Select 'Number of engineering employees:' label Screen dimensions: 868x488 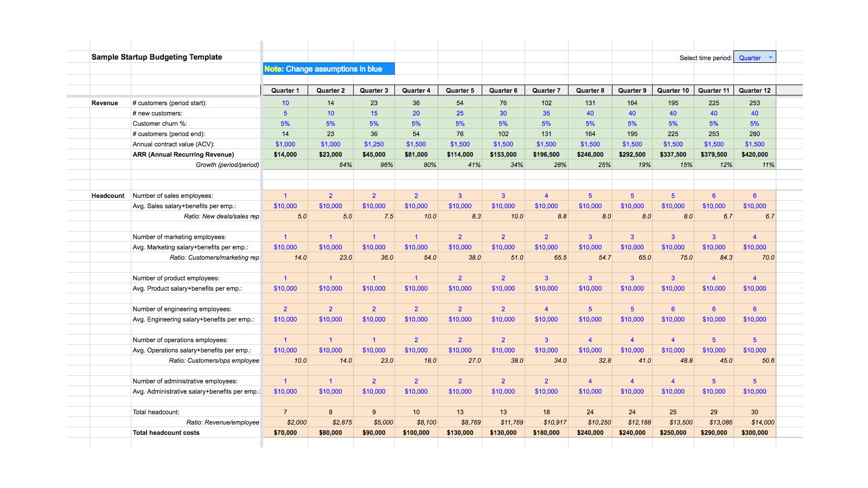coord(182,309)
